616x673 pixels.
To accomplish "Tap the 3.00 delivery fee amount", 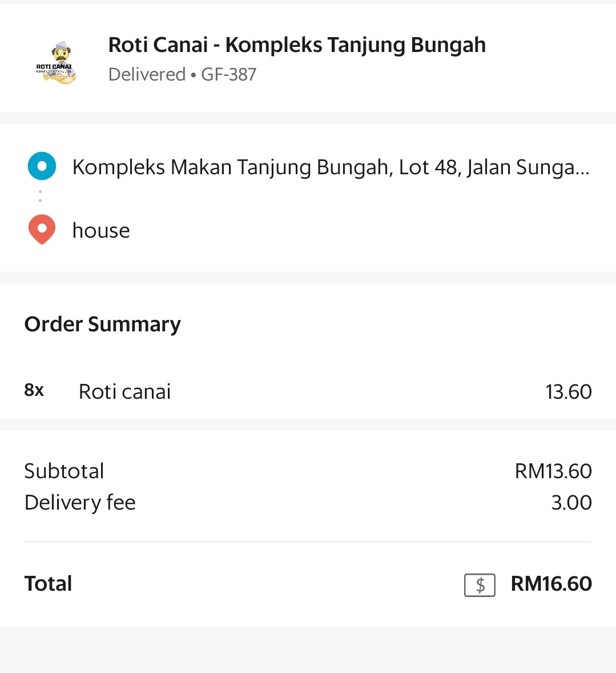I will (571, 503).
